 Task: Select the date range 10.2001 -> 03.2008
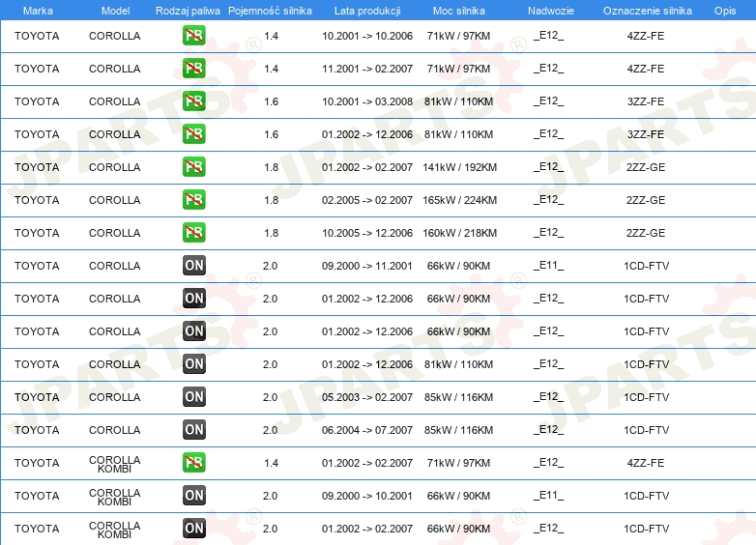coord(367,101)
